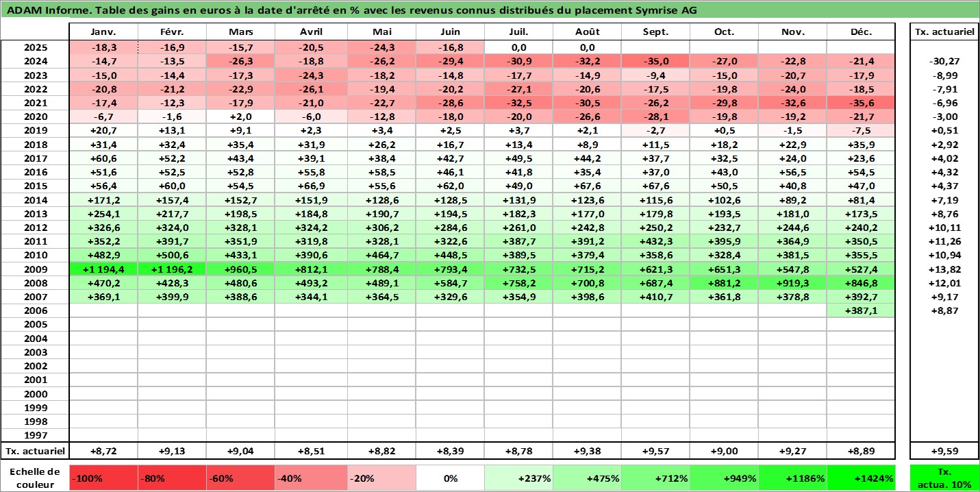980x492 pixels.
Task: Select the +35,9 cell in the 2018 row
Action: 862,145
